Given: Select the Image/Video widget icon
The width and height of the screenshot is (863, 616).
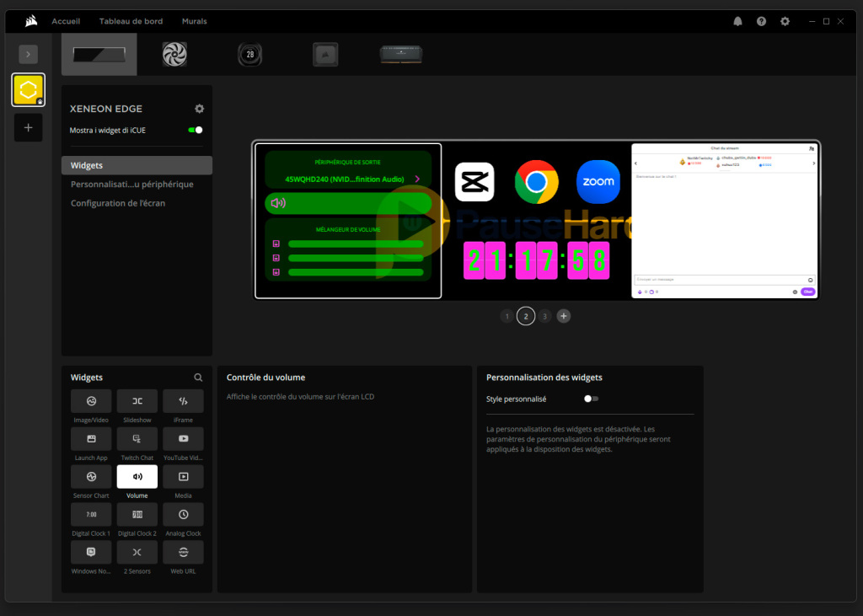Looking at the screenshot, I should point(91,401).
